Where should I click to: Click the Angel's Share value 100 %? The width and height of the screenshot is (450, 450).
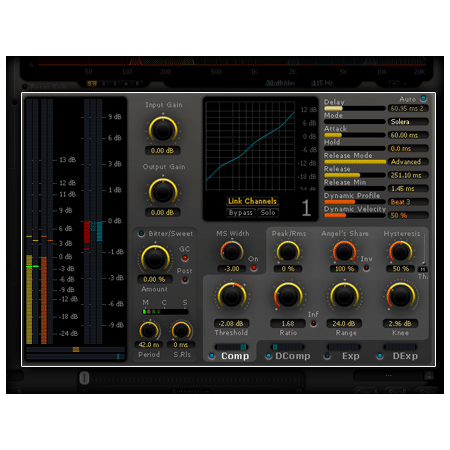[344, 268]
